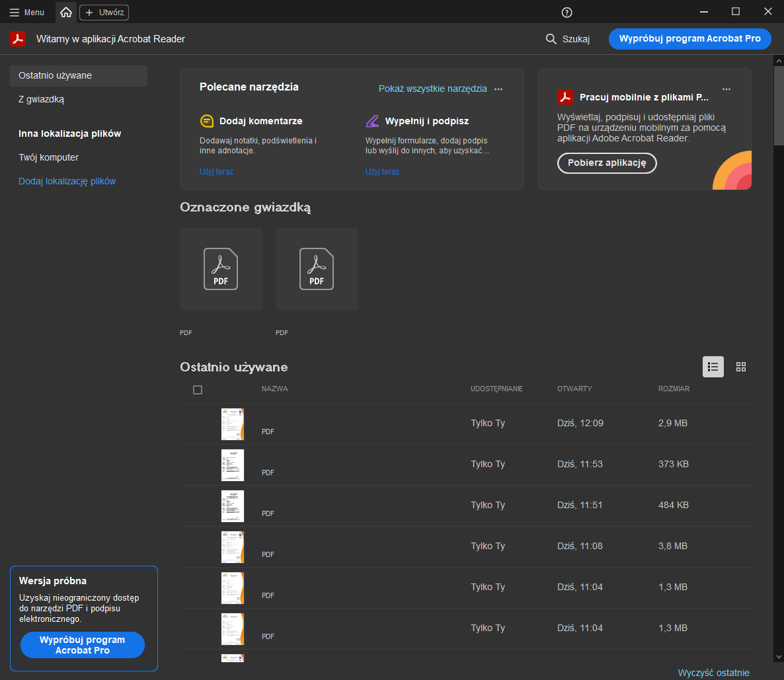784x680 pixels.
Task: Click Dodaj lokalizację plików link
Action: pyautogui.click(x=67, y=181)
